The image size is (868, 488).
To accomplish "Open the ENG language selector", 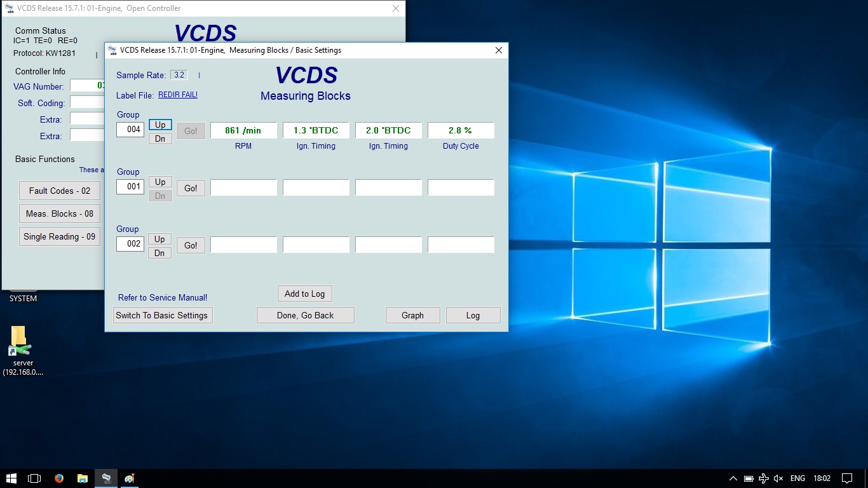I will [797, 478].
